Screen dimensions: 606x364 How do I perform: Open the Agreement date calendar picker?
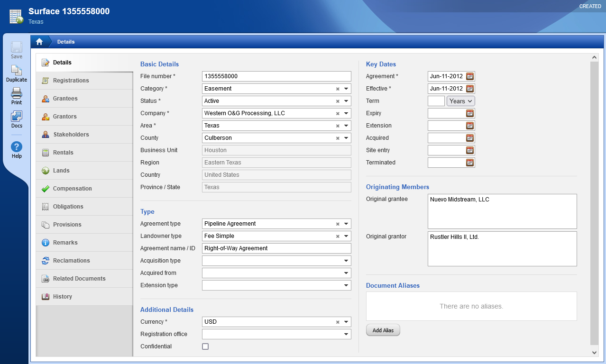pos(470,76)
